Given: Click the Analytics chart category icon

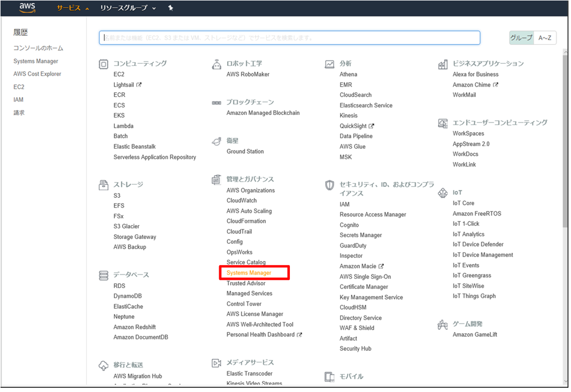Looking at the screenshot, I should (330, 64).
